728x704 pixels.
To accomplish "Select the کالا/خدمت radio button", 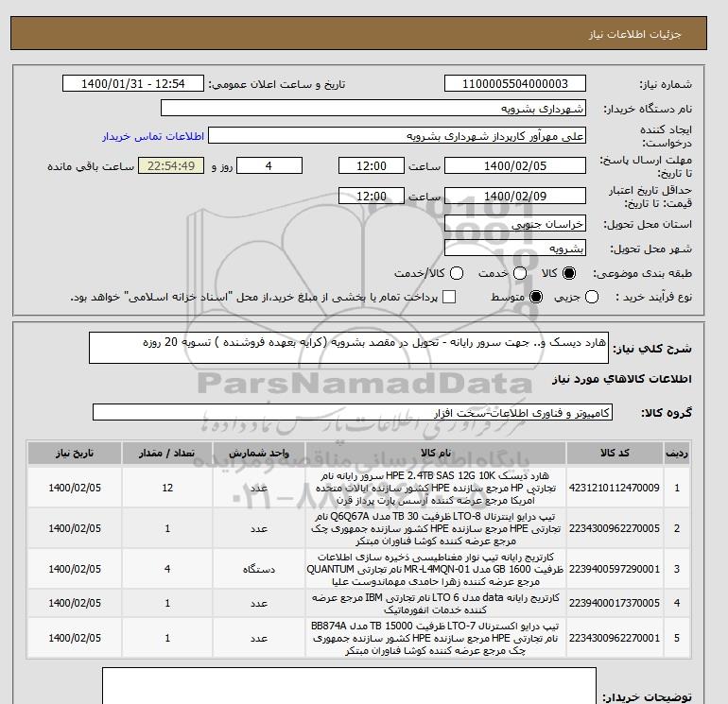I will 457,273.
